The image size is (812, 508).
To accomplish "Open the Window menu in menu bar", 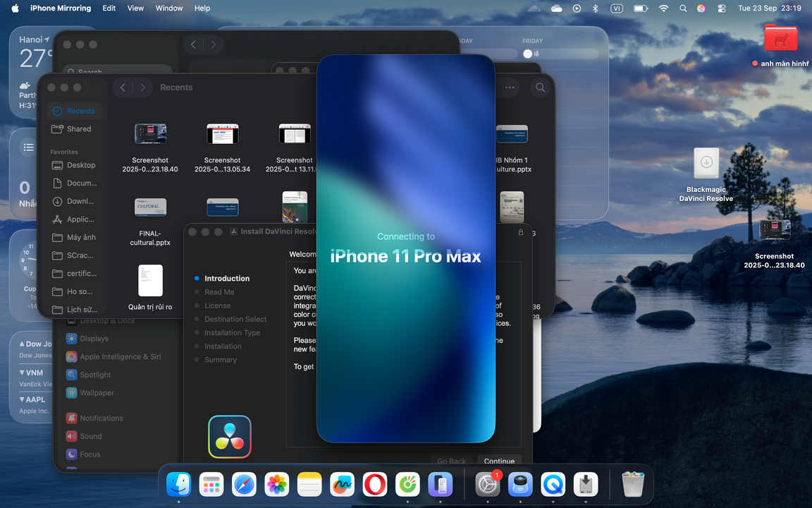I will point(168,8).
